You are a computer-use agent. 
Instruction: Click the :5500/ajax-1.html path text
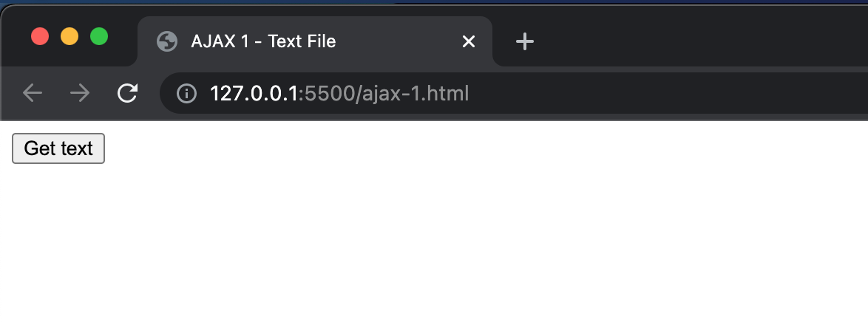click(x=384, y=94)
